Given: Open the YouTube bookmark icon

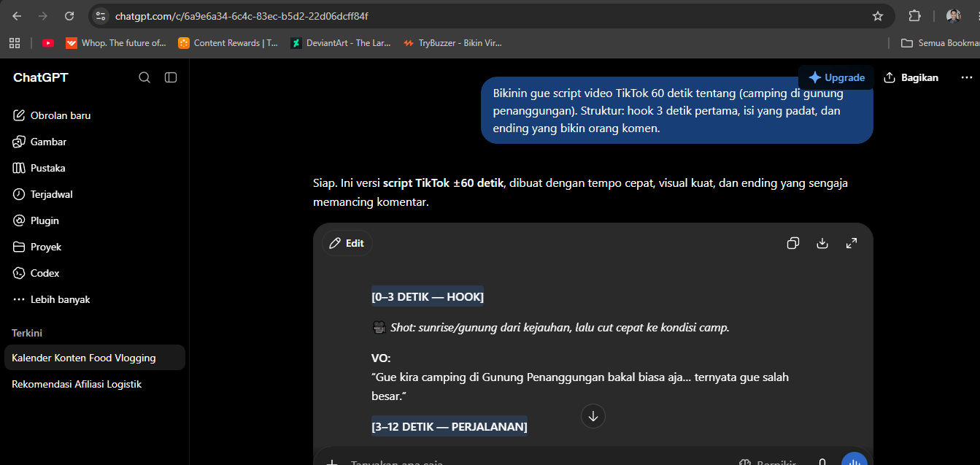Looking at the screenshot, I should (x=48, y=43).
